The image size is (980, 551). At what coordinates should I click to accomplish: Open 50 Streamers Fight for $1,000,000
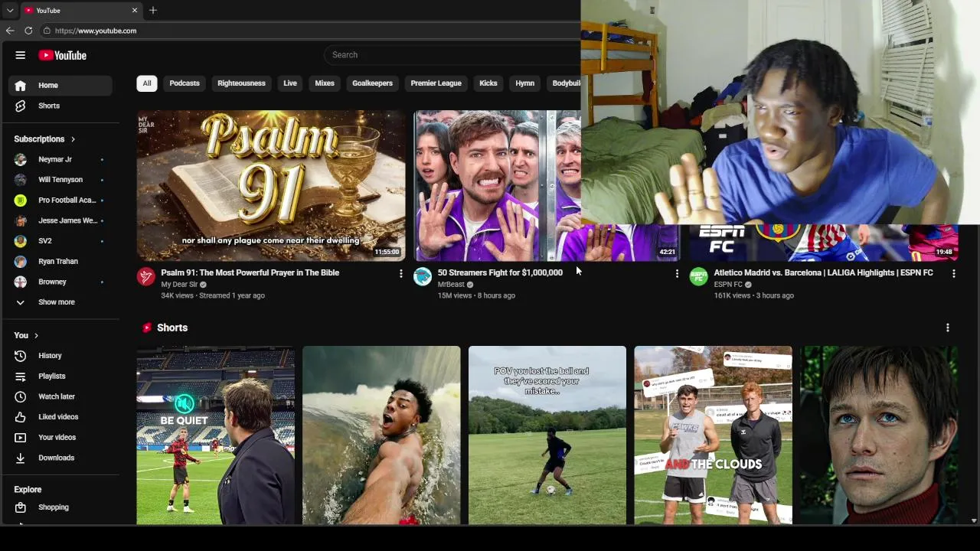pyautogui.click(x=500, y=272)
